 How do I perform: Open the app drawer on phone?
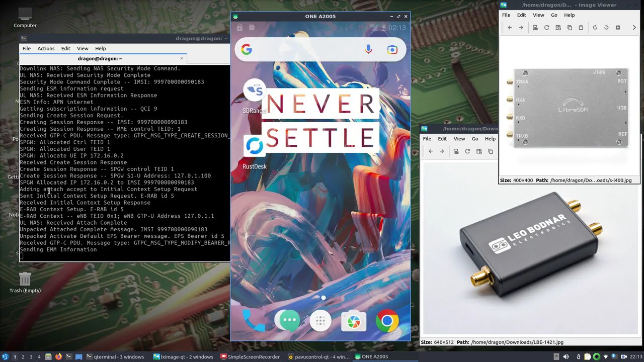(320, 321)
